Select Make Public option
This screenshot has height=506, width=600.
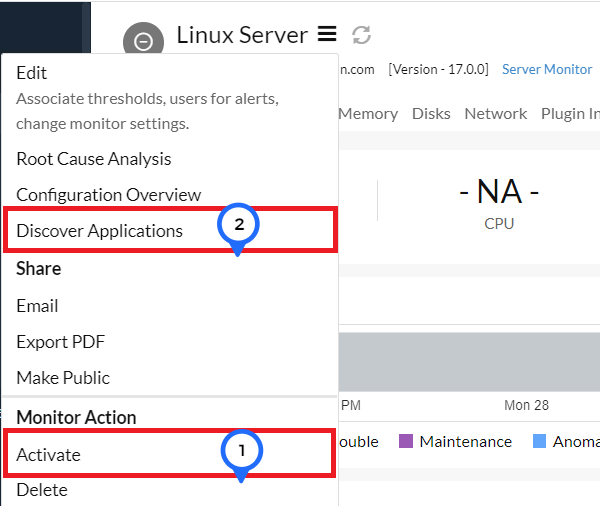63,378
